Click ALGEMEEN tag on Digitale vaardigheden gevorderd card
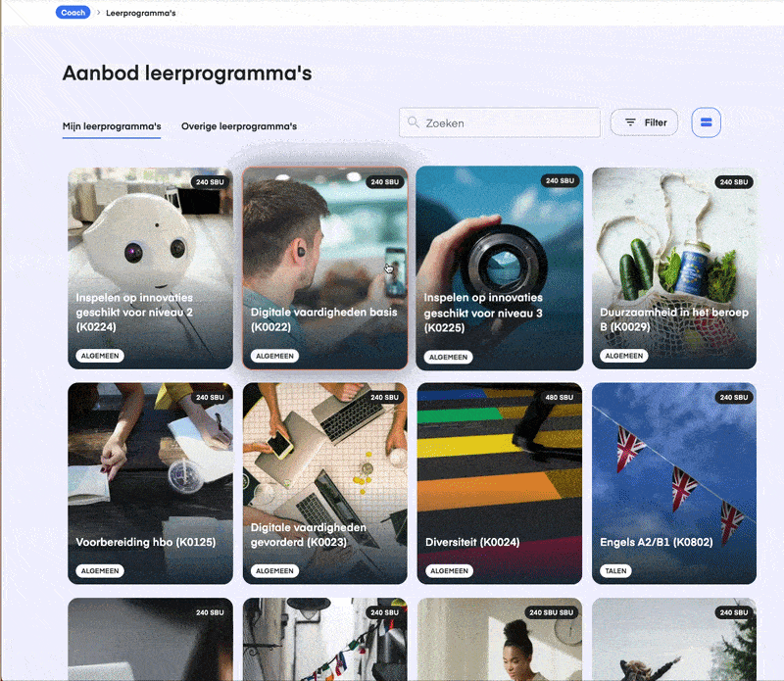 (274, 571)
